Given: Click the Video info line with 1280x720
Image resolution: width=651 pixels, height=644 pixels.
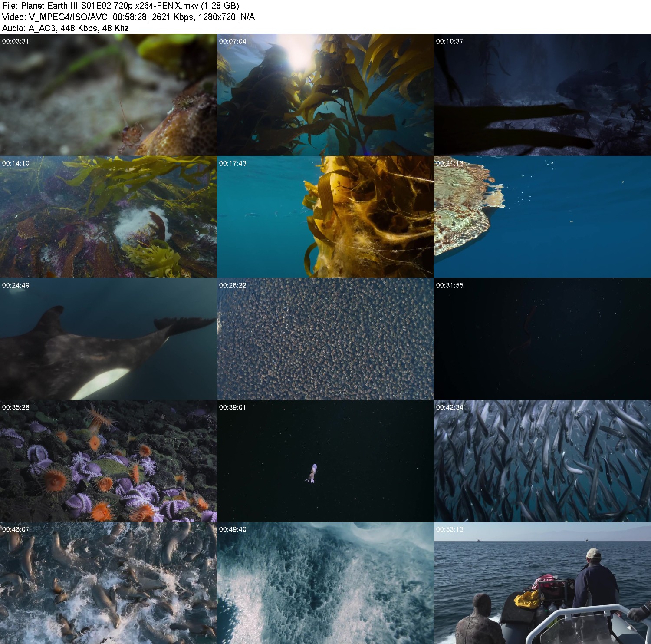Looking at the screenshot, I should pos(128,17).
